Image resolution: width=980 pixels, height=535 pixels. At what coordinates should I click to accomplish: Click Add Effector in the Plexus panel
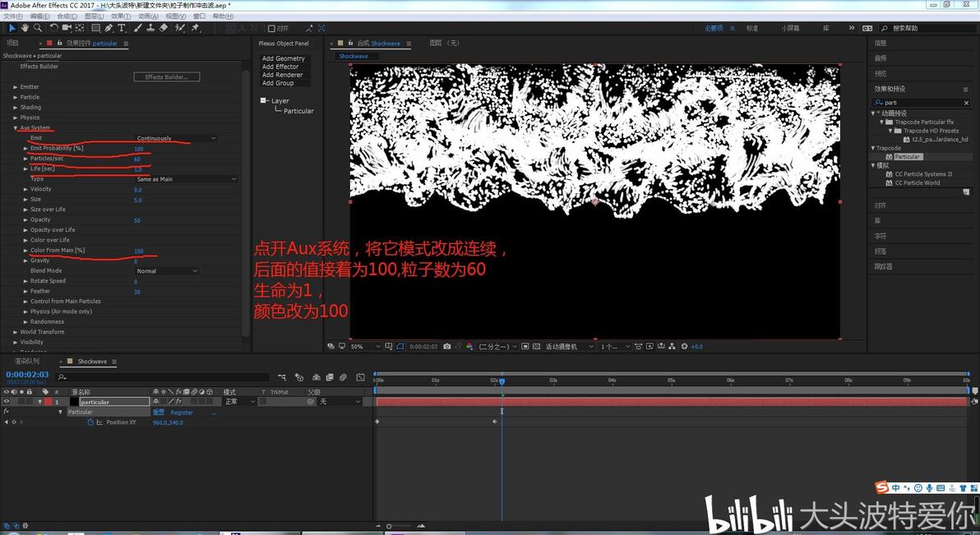coord(280,67)
